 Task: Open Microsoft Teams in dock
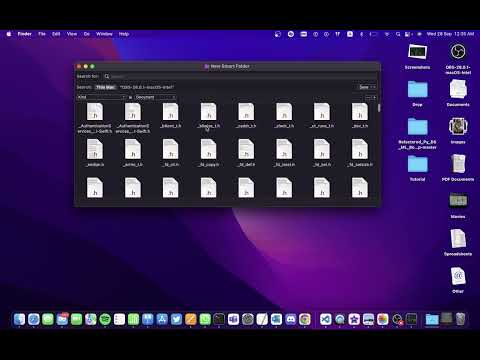[233, 319]
